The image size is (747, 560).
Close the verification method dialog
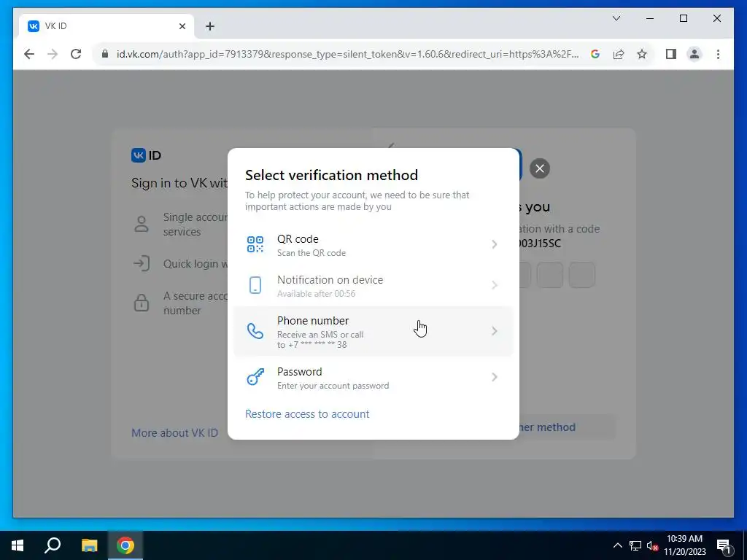point(539,168)
